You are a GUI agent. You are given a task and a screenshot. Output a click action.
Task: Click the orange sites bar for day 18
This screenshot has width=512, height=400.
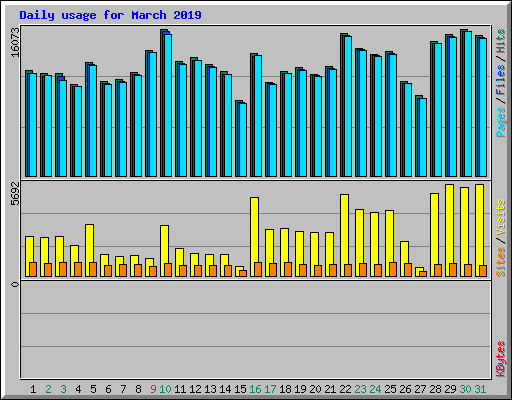point(288,269)
